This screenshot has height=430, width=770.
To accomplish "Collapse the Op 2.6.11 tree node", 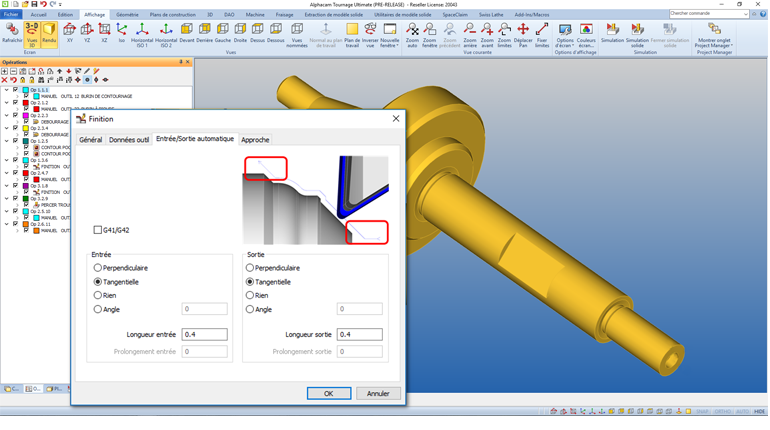I will click(x=6, y=224).
